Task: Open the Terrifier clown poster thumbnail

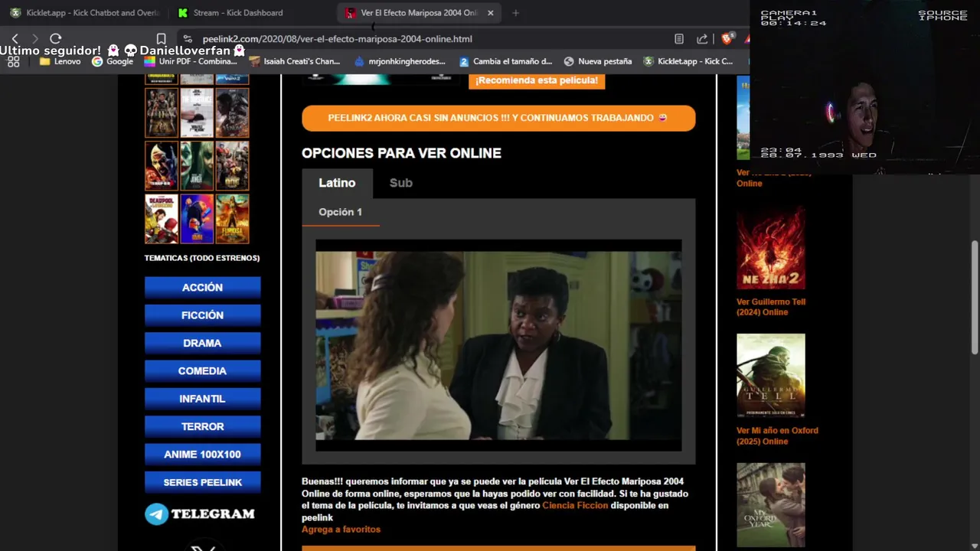Action: (x=161, y=165)
